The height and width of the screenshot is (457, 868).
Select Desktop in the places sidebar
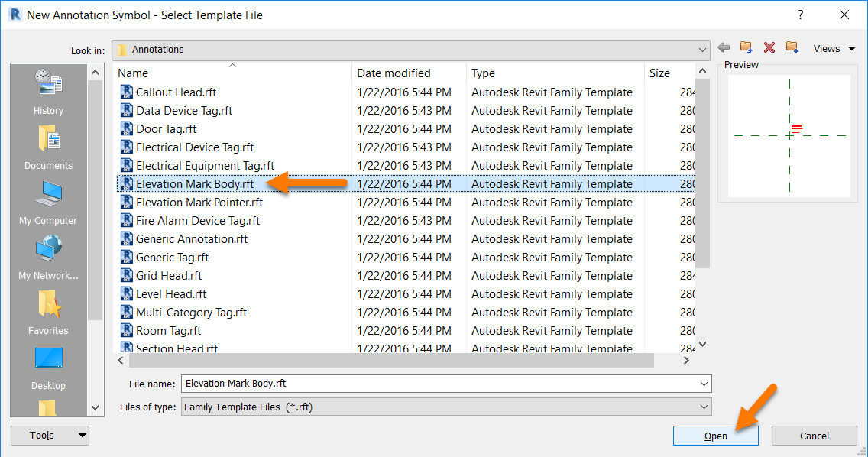(x=49, y=367)
